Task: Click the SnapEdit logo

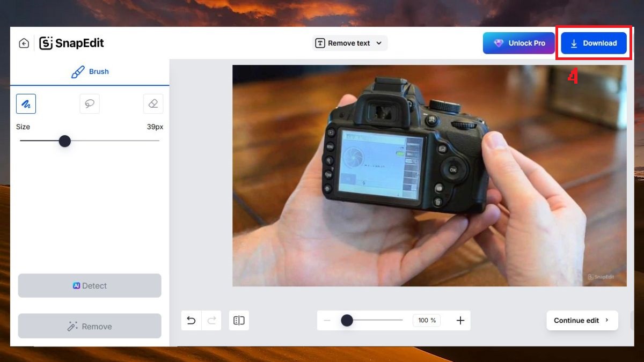Action: point(72,43)
